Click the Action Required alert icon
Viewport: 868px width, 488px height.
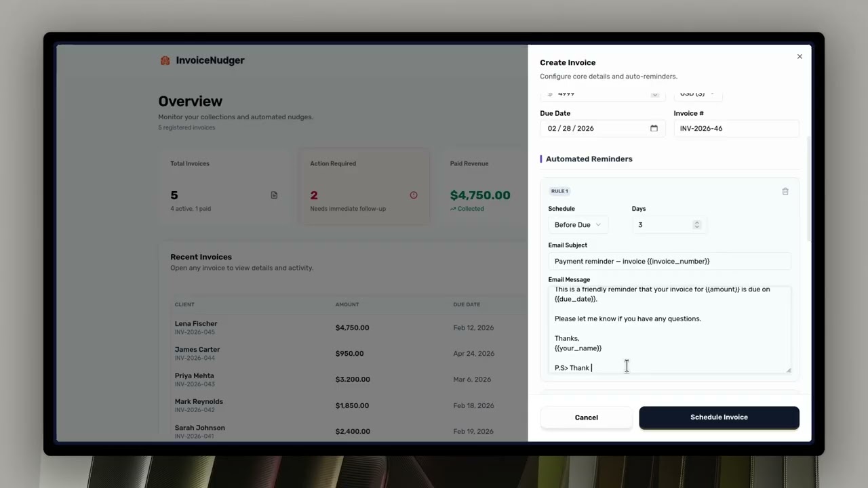tap(414, 195)
